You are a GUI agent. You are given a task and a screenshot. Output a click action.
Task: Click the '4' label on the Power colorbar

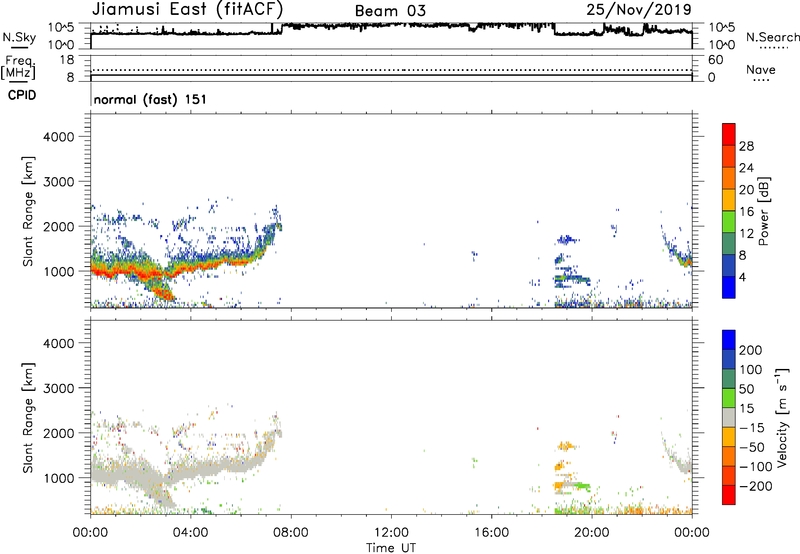click(743, 277)
